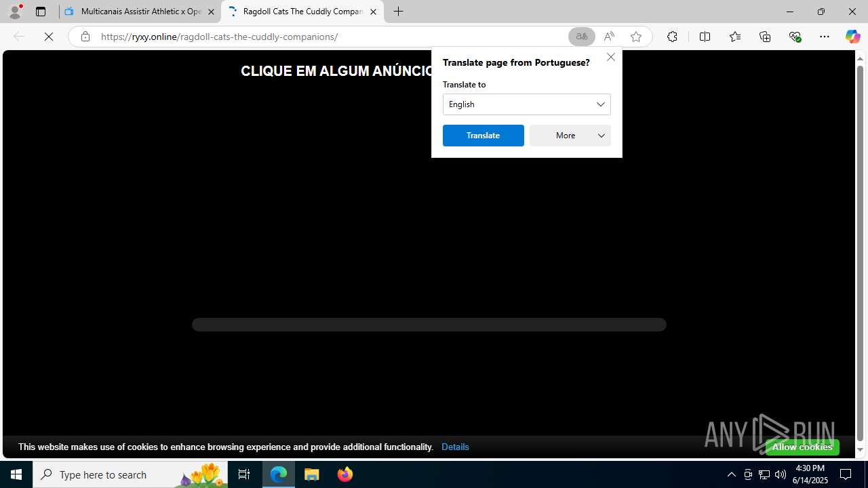Select the Ragdoll Cats tab
The image size is (868, 488).
[302, 12]
